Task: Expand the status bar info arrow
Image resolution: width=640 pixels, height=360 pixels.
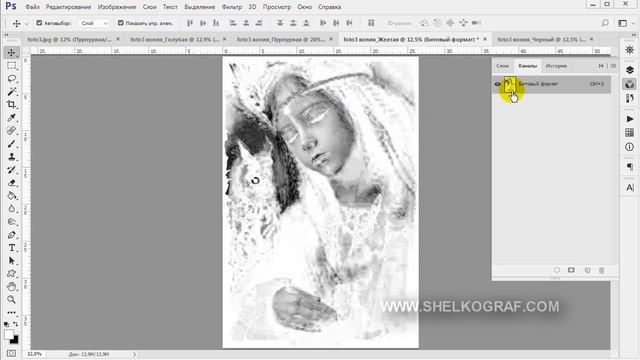Action: [x=134, y=354]
